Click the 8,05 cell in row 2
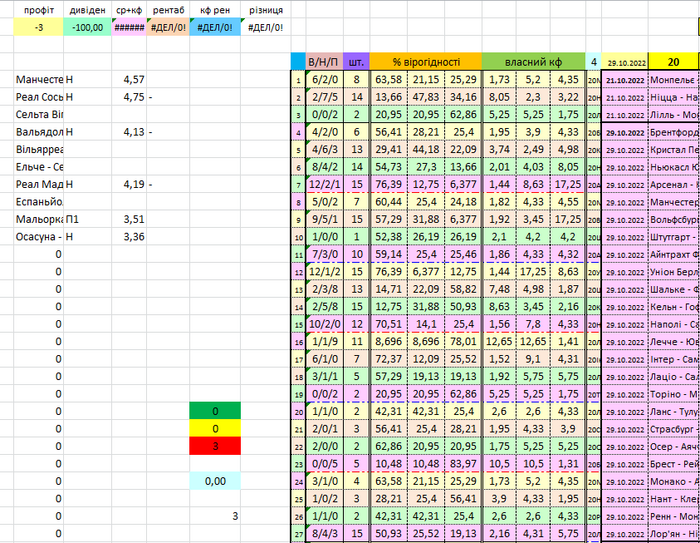 click(499, 97)
